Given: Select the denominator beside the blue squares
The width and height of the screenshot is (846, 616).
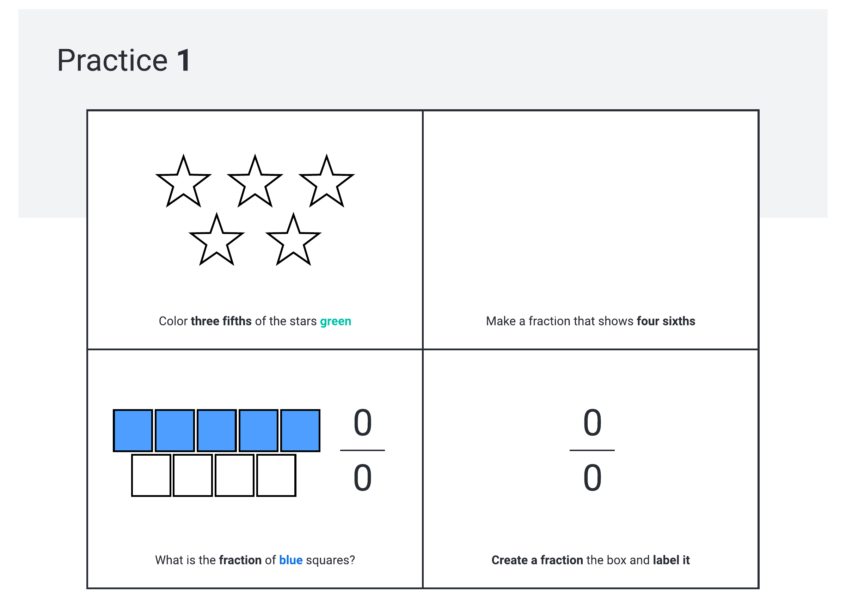Looking at the screenshot, I should pyautogui.click(x=363, y=478).
